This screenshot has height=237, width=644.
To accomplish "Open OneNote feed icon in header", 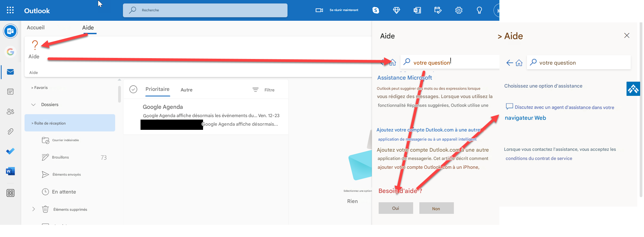I will (x=417, y=10).
